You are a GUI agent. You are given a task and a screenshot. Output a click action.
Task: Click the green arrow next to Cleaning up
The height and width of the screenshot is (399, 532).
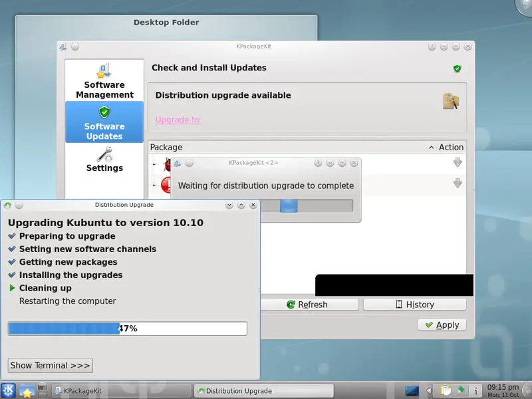pyautogui.click(x=12, y=288)
